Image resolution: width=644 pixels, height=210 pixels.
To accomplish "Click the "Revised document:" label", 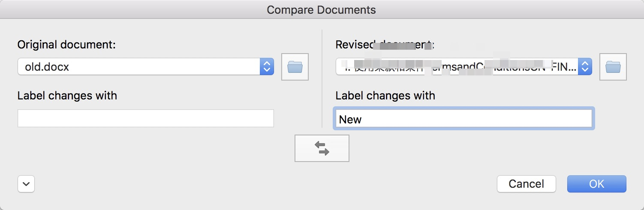I will [x=385, y=45].
